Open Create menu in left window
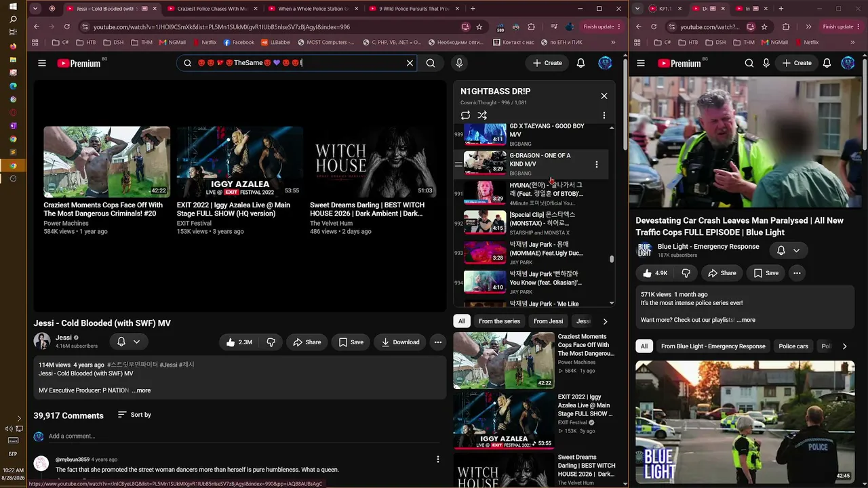868x488 pixels. [547, 63]
